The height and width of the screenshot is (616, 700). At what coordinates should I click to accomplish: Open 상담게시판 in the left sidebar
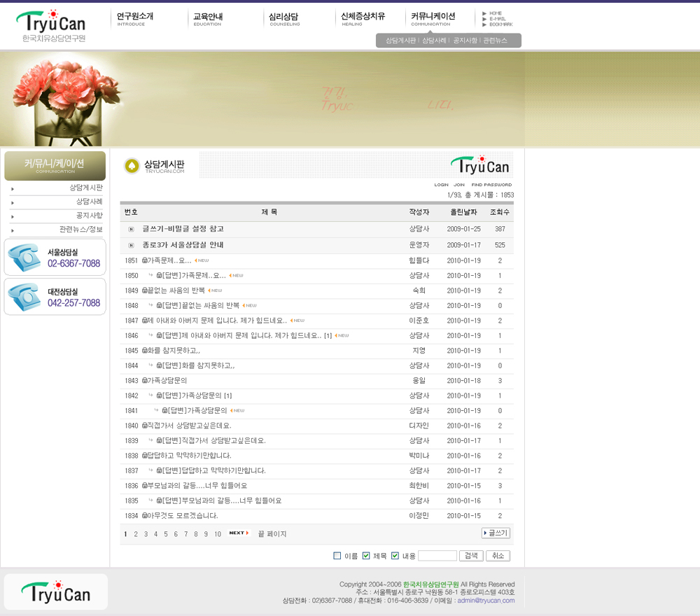(x=85, y=188)
